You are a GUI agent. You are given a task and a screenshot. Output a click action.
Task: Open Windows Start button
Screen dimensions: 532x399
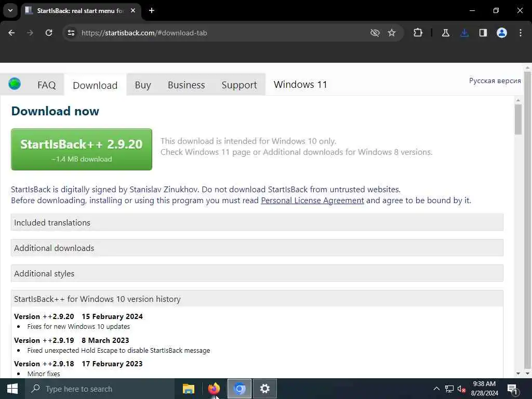click(x=12, y=389)
